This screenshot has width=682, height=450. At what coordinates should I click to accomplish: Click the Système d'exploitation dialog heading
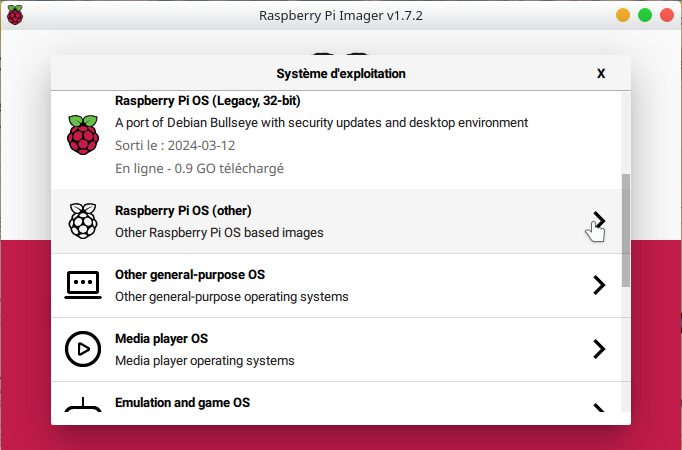pyautogui.click(x=341, y=74)
